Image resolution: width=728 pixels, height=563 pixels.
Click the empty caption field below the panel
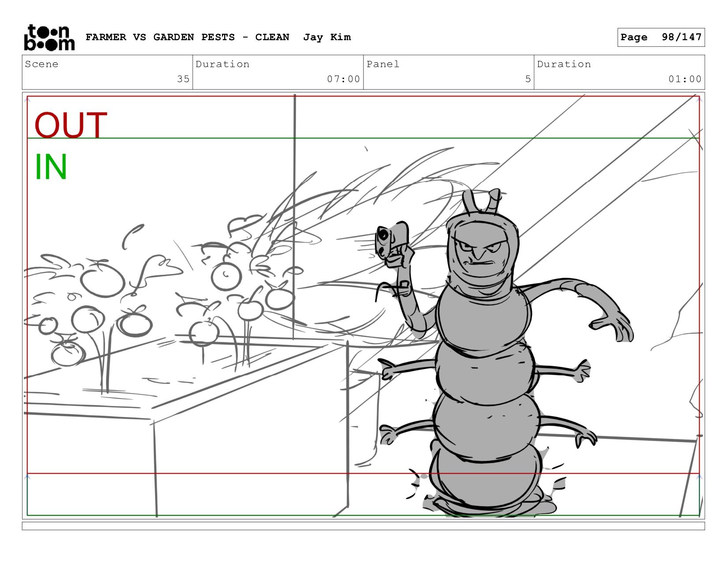point(363,526)
